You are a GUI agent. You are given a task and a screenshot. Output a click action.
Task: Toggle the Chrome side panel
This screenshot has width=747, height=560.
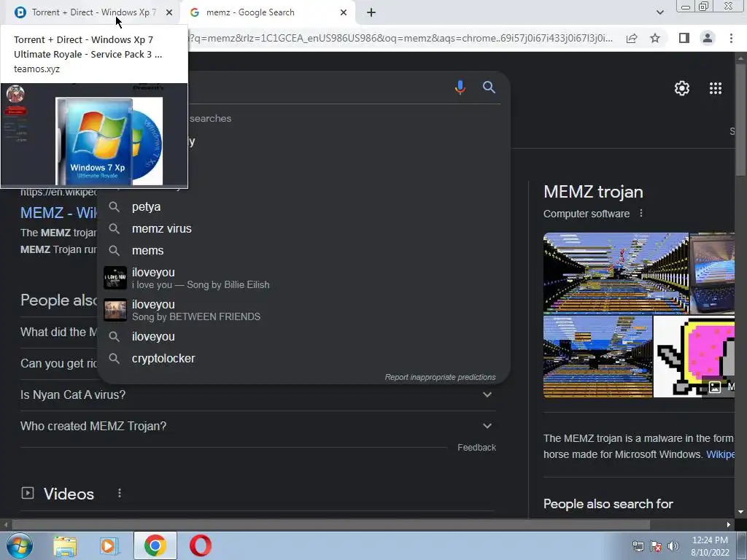(684, 38)
